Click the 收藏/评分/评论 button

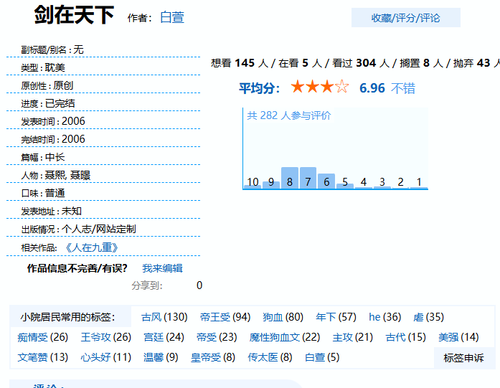[406, 18]
